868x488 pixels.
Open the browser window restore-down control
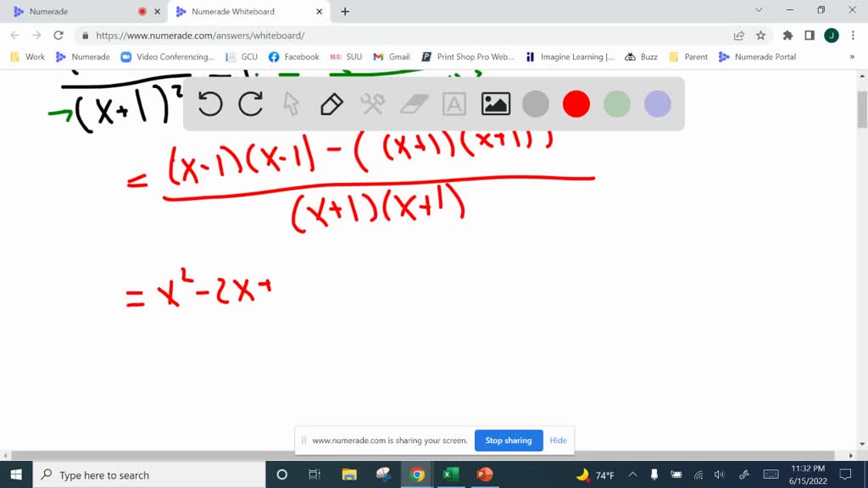pyautogui.click(x=820, y=11)
